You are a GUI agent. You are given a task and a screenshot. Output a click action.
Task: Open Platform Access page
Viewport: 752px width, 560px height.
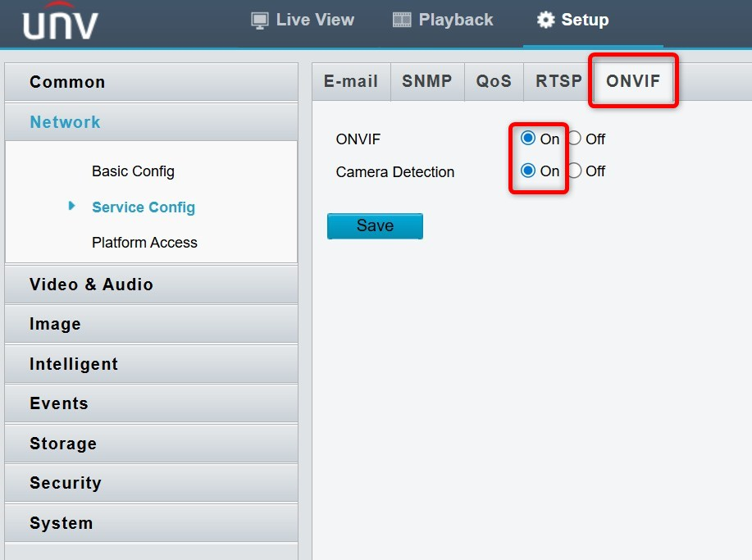pos(144,243)
